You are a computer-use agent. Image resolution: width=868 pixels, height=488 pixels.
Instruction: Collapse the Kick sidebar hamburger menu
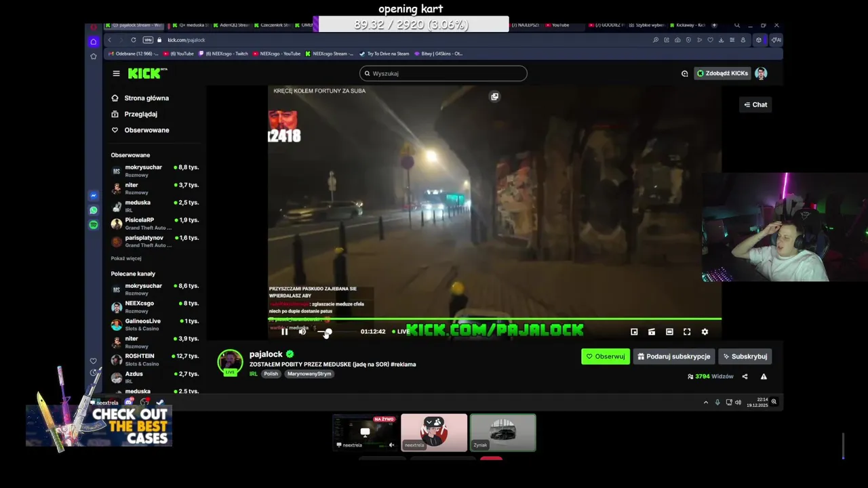click(x=116, y=73)
